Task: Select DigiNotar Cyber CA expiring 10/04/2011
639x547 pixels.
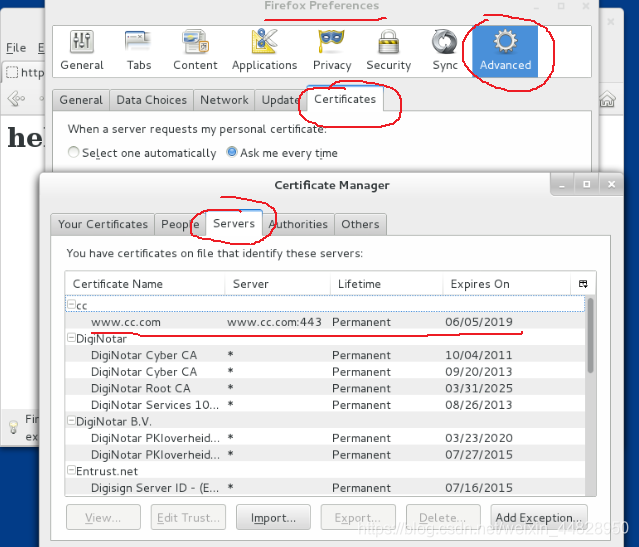Action: 325,355
